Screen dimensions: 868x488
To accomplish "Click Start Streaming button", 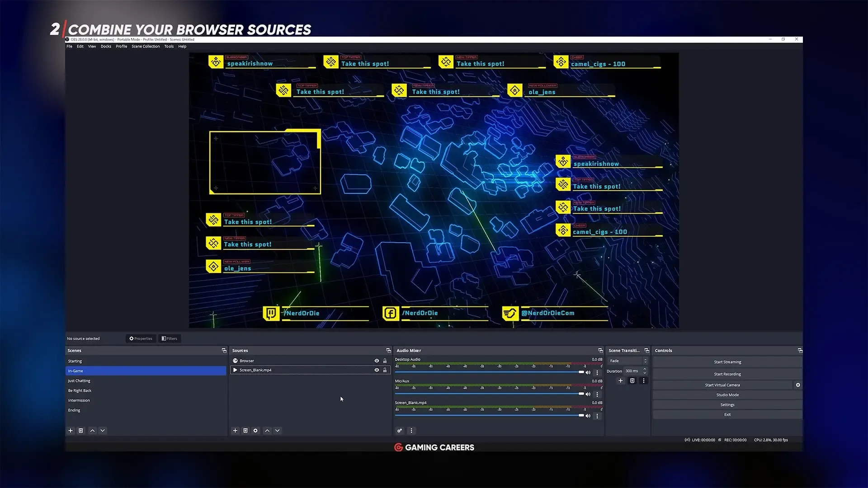I will click(x=727, y=362).
